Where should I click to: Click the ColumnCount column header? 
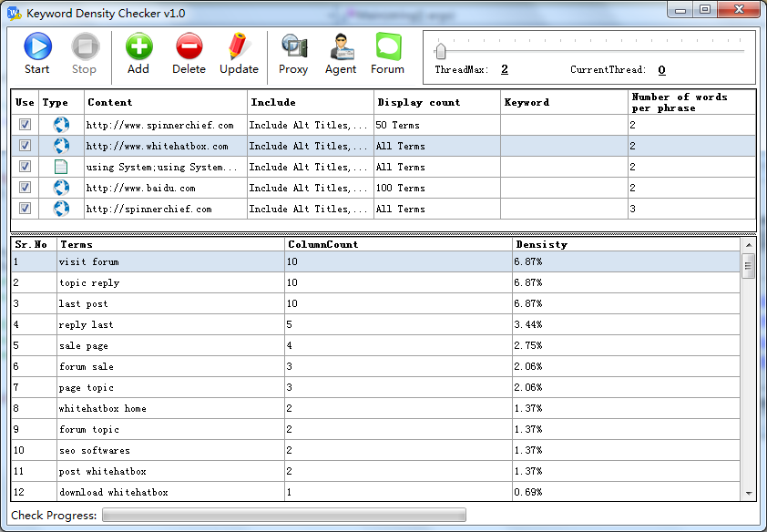tap(398, 244)
